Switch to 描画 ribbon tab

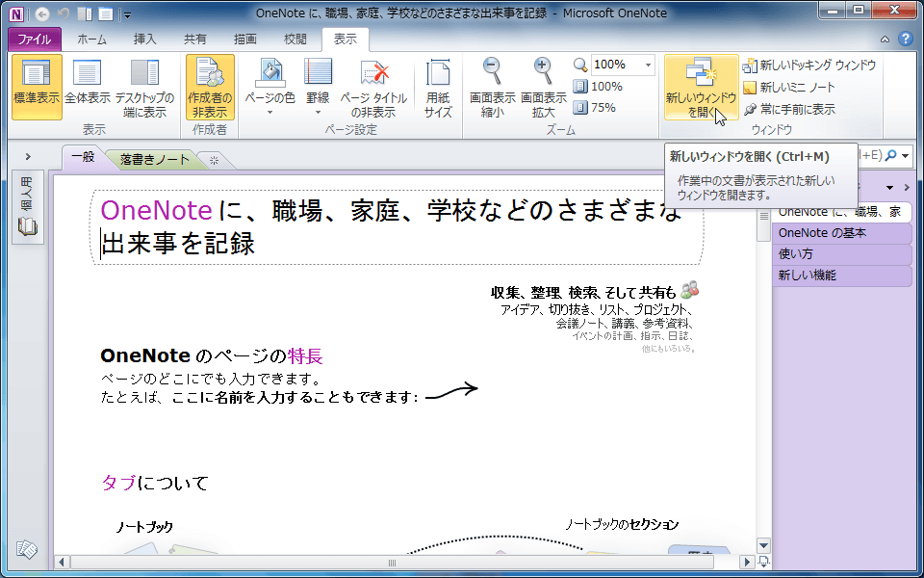[245, 39]
